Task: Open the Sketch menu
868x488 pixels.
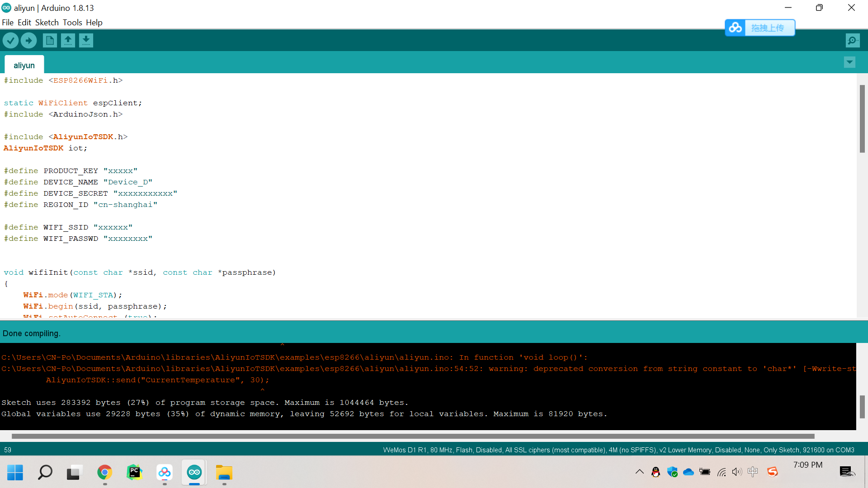Action: click(x=47, y=23)
